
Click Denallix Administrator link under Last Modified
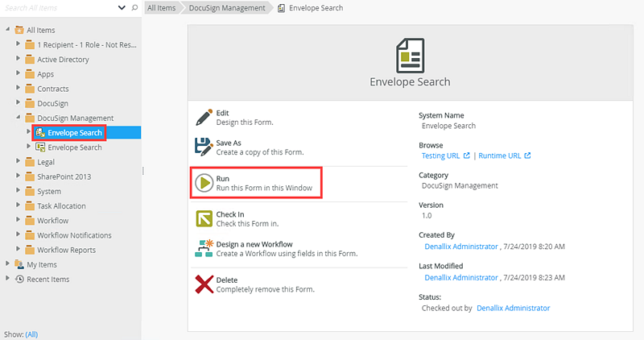click(461, 278)
